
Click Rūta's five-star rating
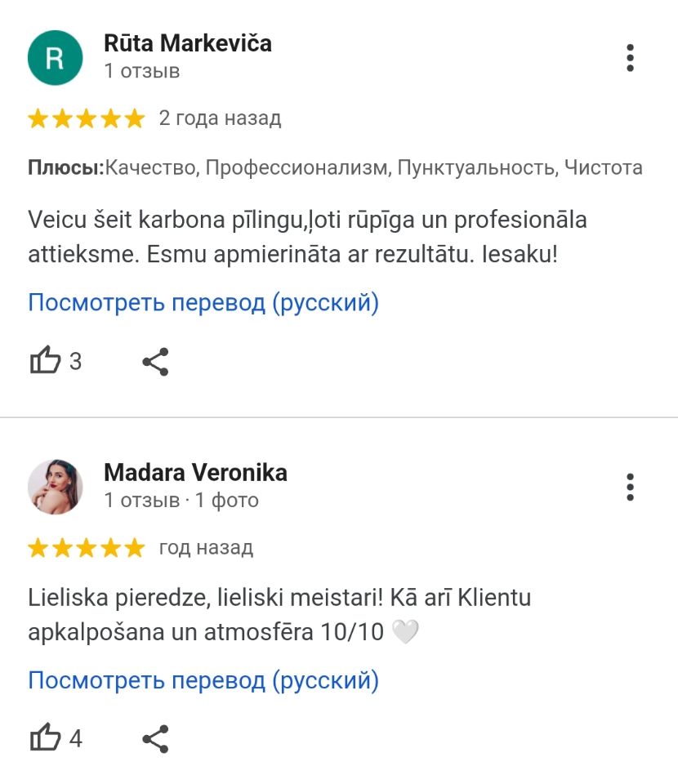86,119
